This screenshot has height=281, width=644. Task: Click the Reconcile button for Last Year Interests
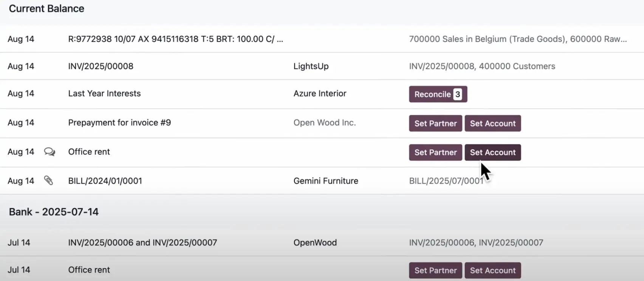(438, 94)
